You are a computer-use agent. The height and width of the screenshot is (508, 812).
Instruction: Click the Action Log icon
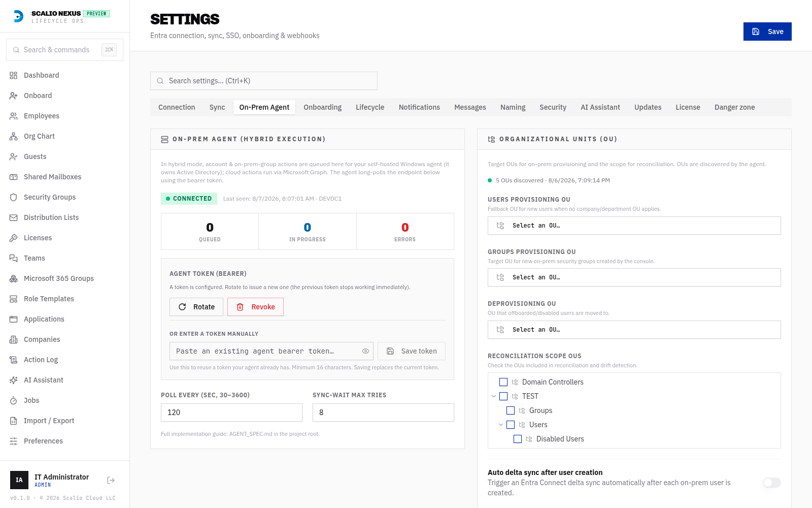14,360
